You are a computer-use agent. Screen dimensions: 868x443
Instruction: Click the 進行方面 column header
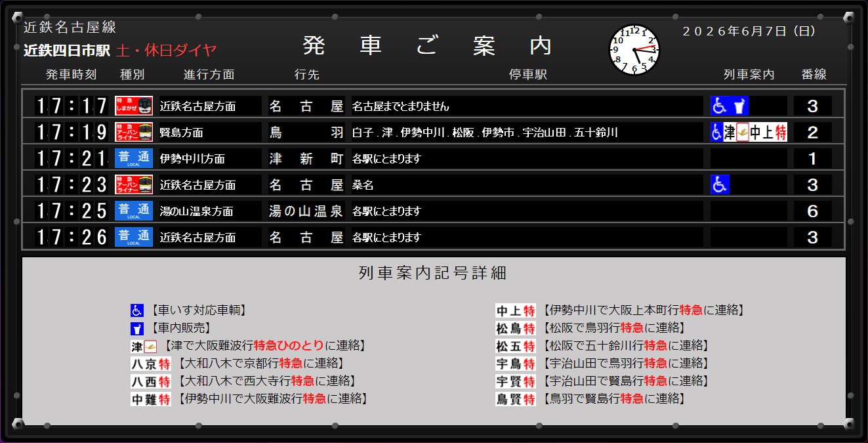(209, 75)
